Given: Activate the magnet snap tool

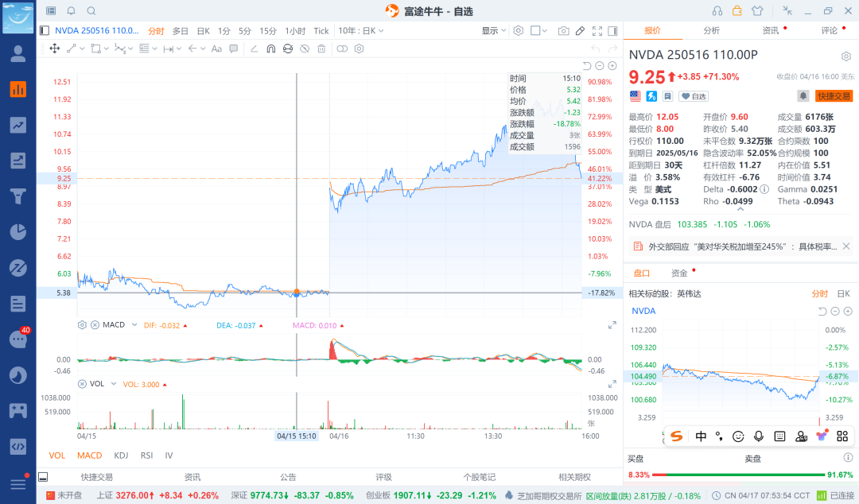Looking at the screenshot, I should pos(270,48).
